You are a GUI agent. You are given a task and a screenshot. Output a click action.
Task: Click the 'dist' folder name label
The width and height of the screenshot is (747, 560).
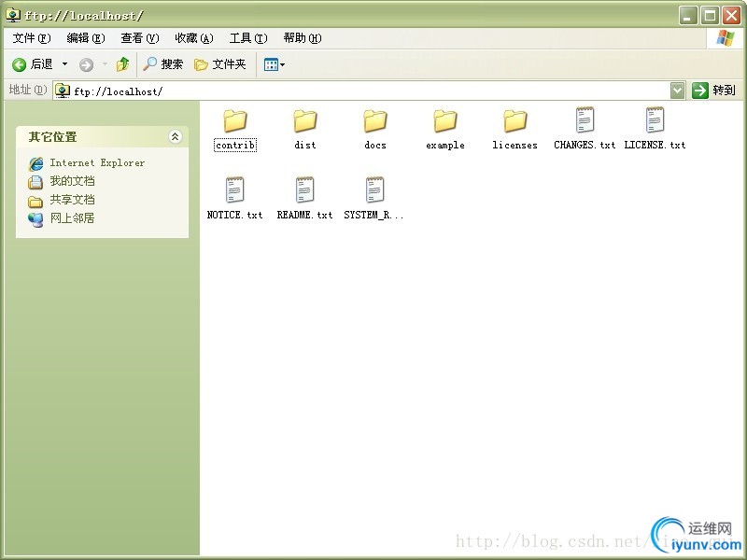(x=305, y=146)
